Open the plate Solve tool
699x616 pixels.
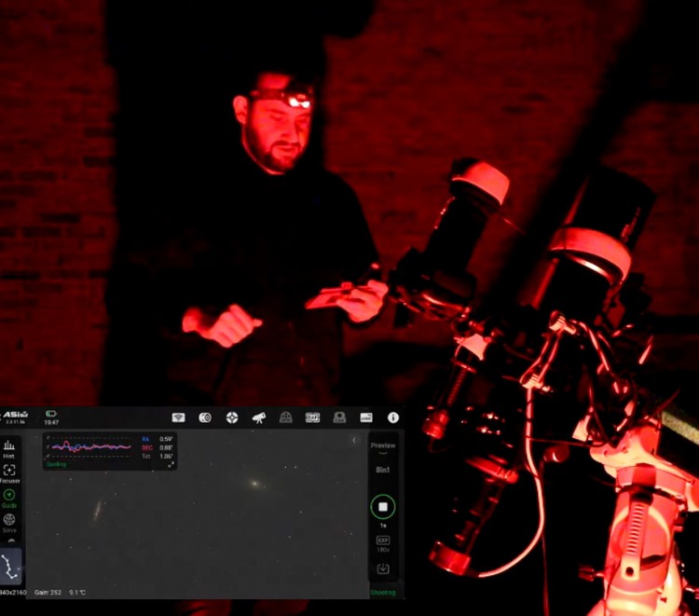point(9,522)
